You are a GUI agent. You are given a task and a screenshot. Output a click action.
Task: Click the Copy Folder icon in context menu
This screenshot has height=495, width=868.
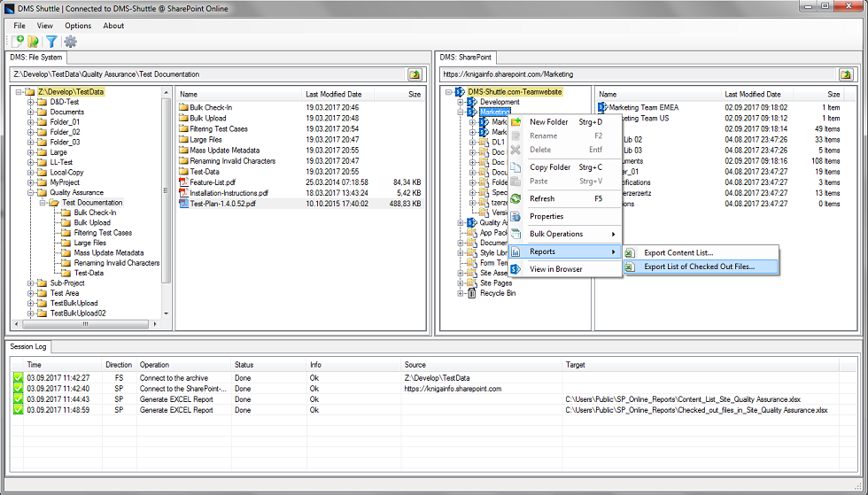tap(515, 167)
